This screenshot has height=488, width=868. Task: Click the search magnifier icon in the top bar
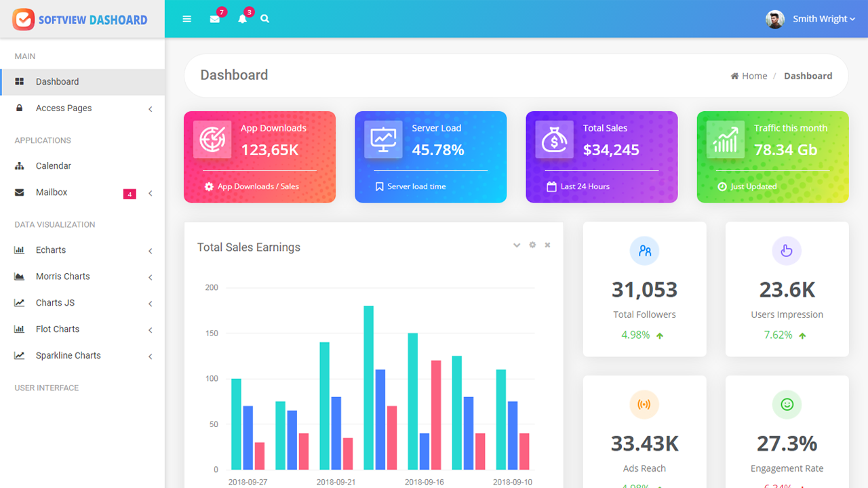(x=265, y=19)
